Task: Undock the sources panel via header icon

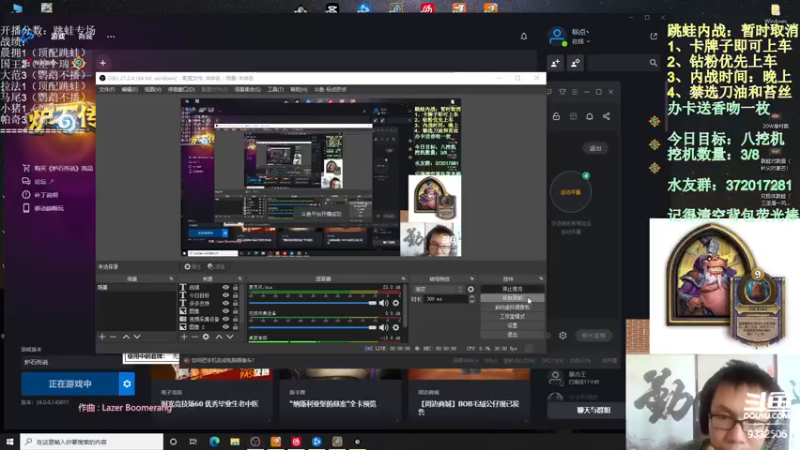Action: coord(240,279)
